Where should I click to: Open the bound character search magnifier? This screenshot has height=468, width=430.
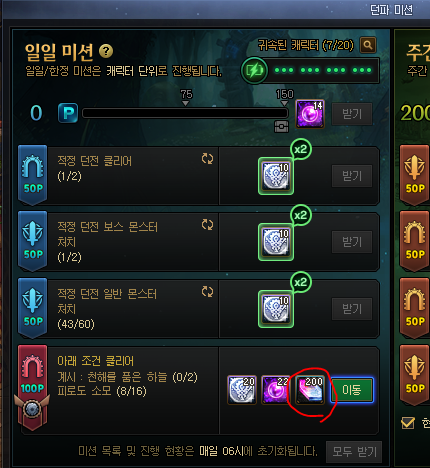point(368,45)
